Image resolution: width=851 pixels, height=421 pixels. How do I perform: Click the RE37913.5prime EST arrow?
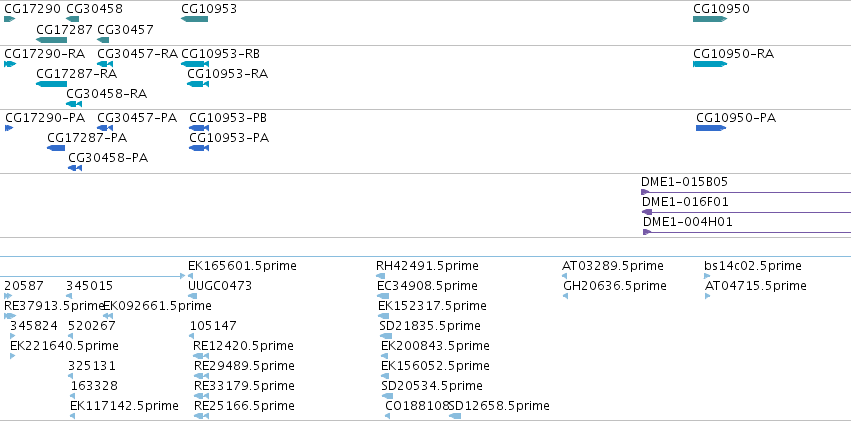coord(10,316)
